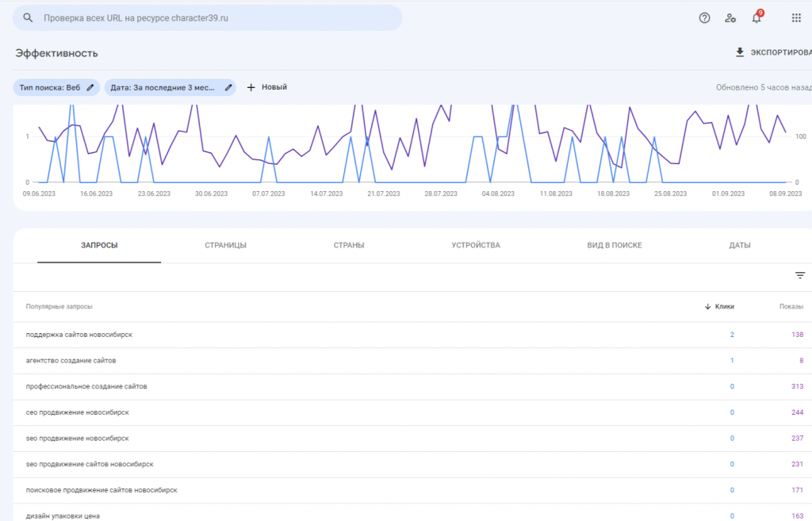Open users and permissions settings icon

[730, 17]
